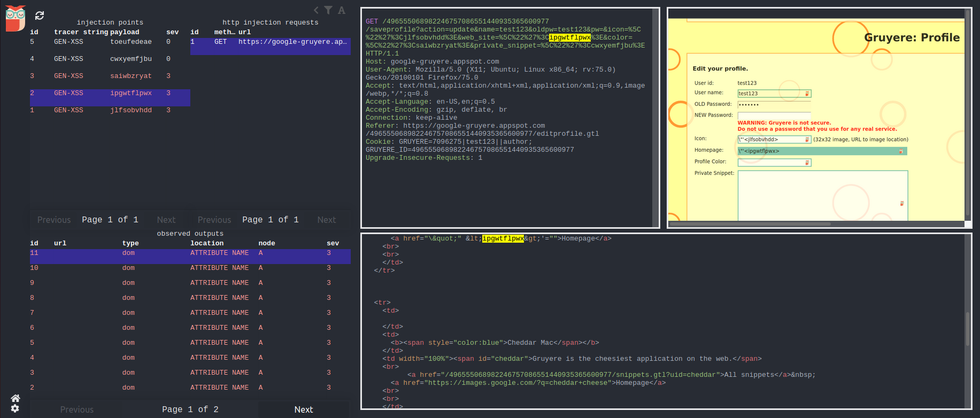This screenshot has height=418, width=980.
Task: Select observed output row id 9
Action: coord(190,287)
